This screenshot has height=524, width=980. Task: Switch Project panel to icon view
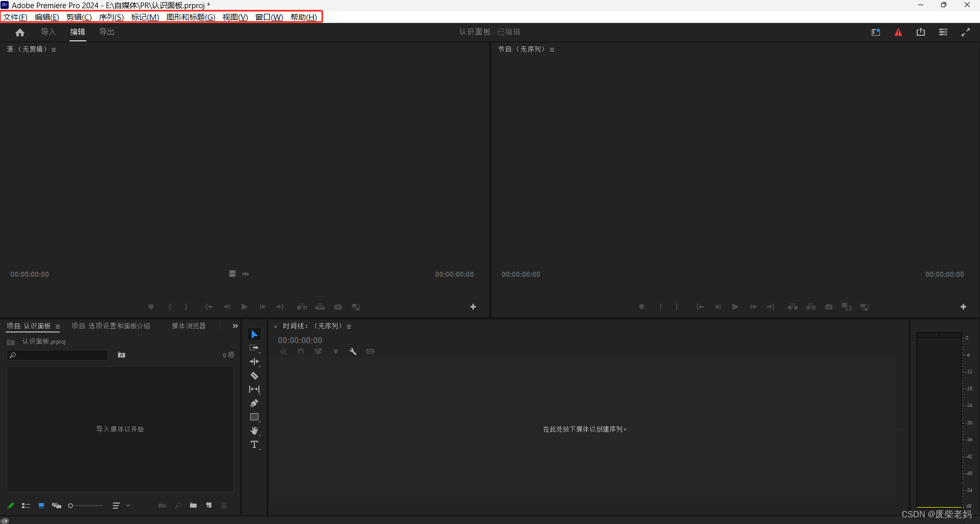[41, 506]
